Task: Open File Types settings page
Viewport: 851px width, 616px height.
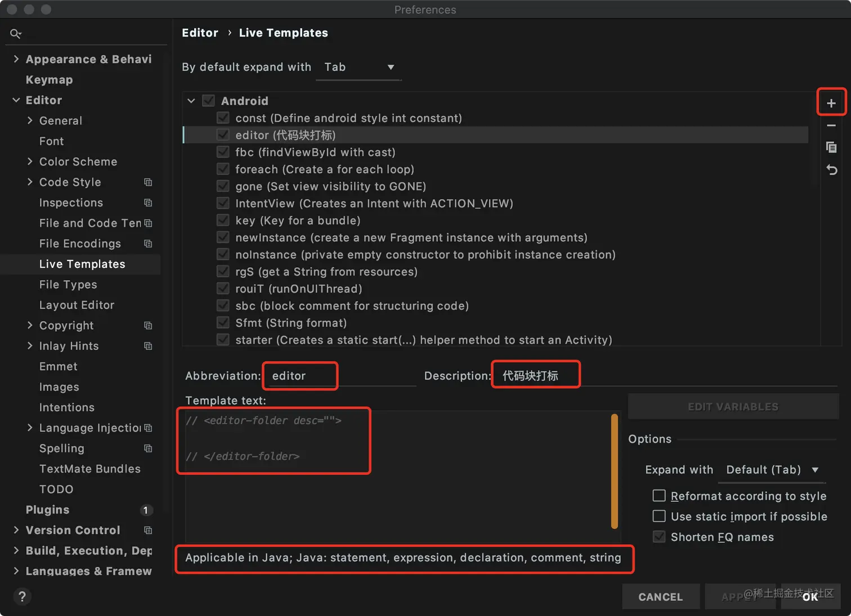Action: [x=68, y=285]
